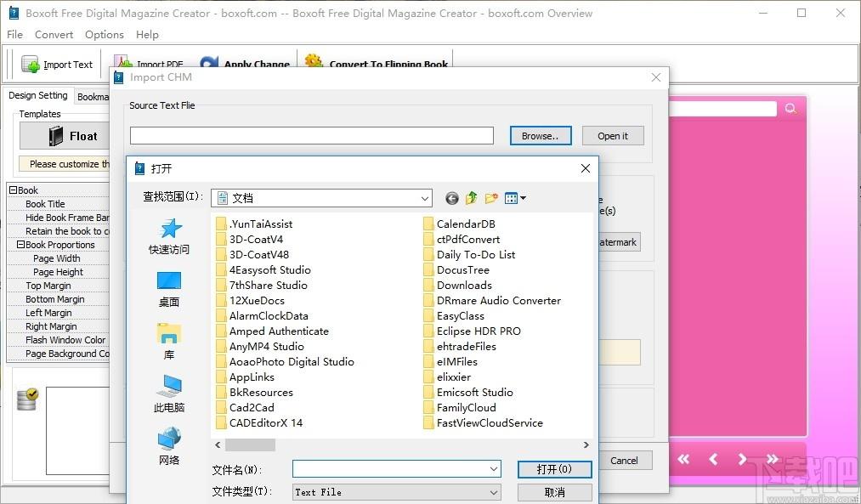Viewport: 861px width, 504px height.
Task: Select the Flash Window Color property
Action: 58,340
